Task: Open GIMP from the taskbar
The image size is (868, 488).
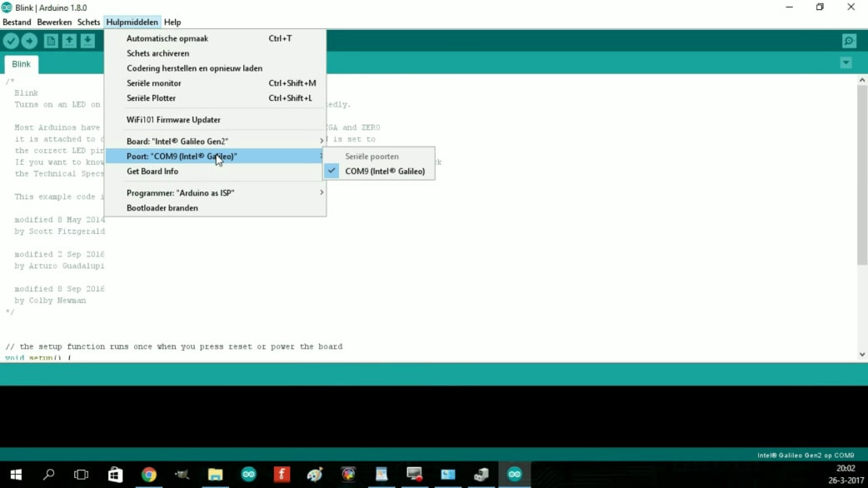Action: pos(182,474)
